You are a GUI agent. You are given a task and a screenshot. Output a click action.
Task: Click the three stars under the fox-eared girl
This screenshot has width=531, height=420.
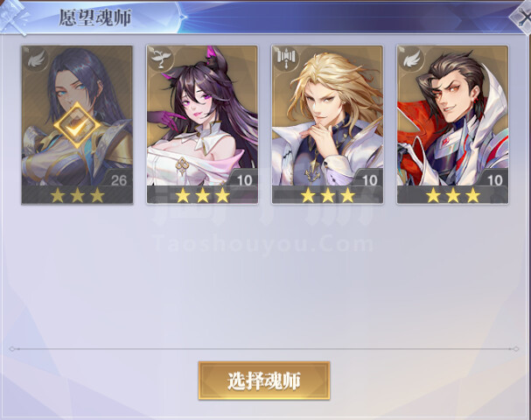pos(202,195)
